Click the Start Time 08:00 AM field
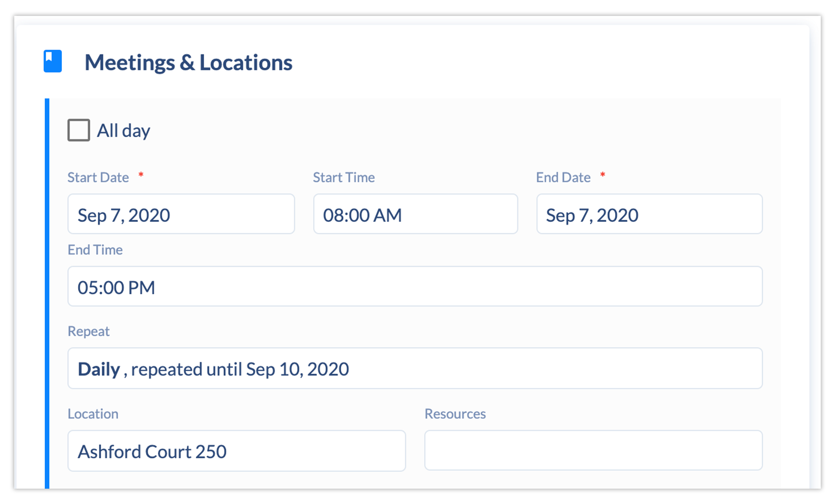This screenshot has width=835, height=504. [415, 214]
